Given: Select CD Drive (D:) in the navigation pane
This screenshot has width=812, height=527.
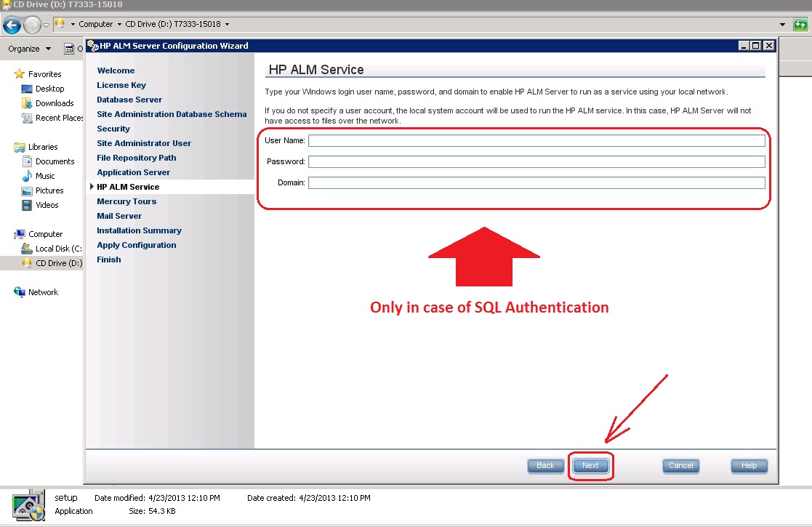Looking at the screenshot, I should pyautogui.click(x=58, y=263).
